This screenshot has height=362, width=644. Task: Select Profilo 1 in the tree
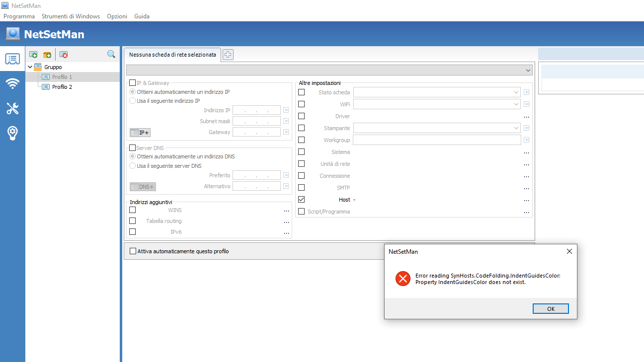[x=62, y=77]
